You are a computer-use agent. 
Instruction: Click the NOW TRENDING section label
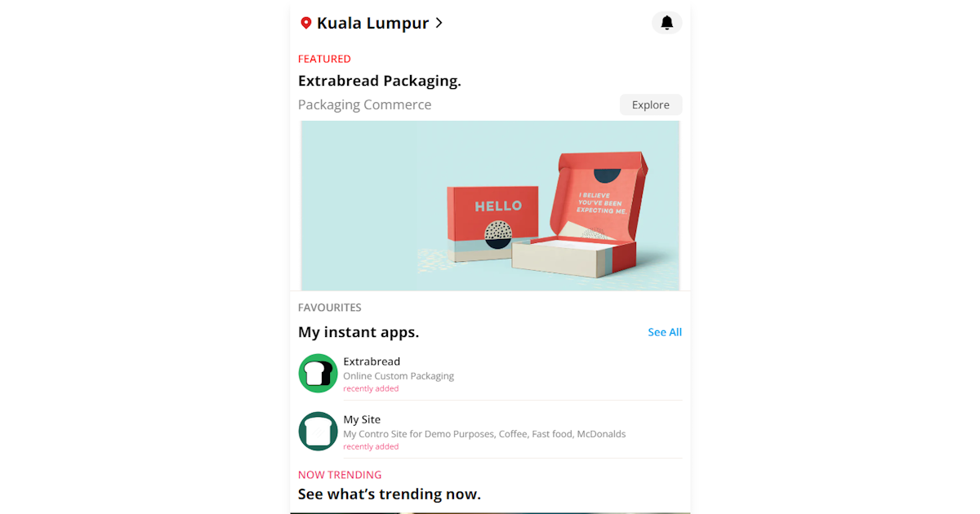coord(340,475)
